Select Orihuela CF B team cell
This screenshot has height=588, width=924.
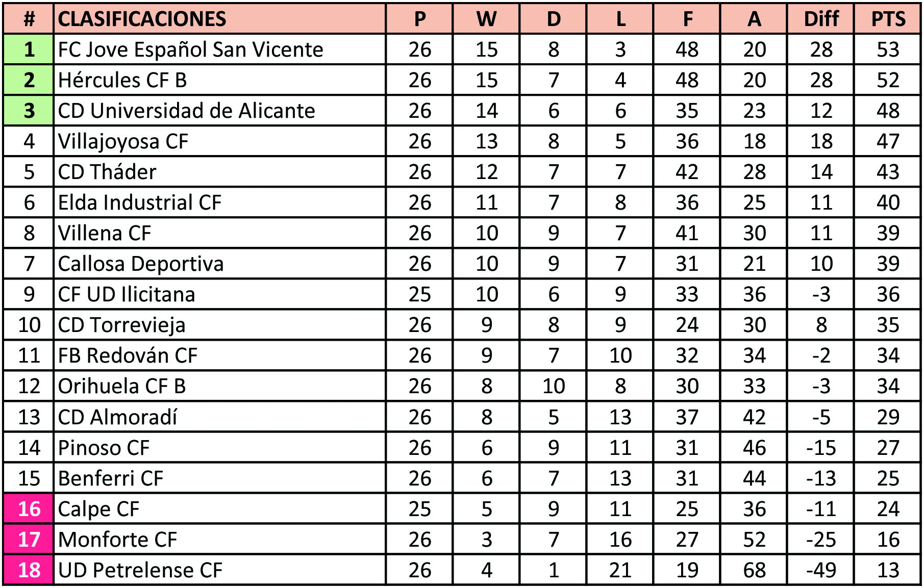coord(121,386)
